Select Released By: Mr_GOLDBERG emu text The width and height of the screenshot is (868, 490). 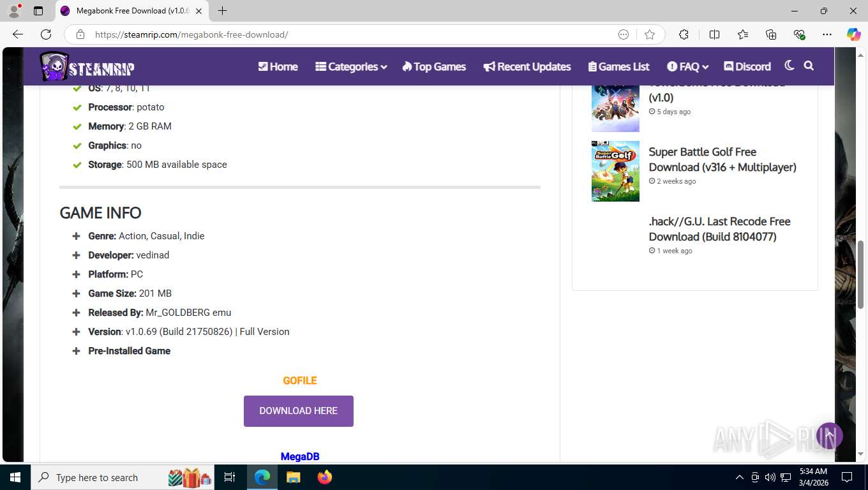pos(160,313)
